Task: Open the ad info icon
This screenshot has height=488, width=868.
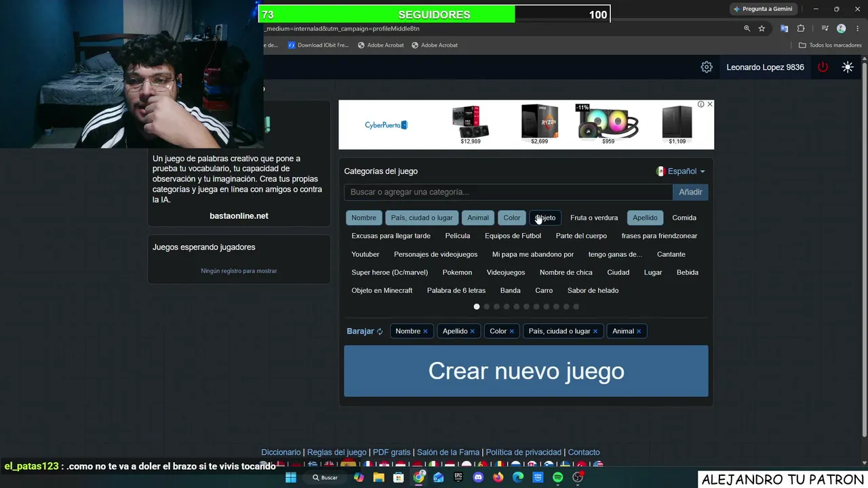Action: coord(701,104)
